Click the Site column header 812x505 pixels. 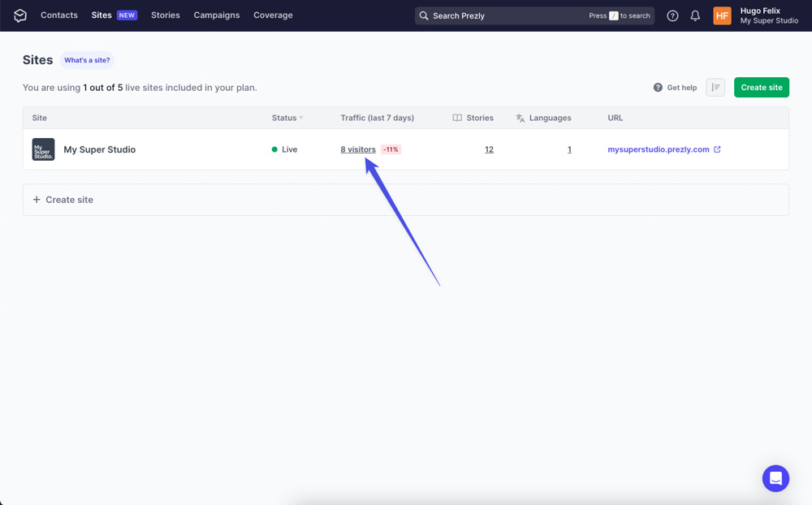[x=39, y=118]
